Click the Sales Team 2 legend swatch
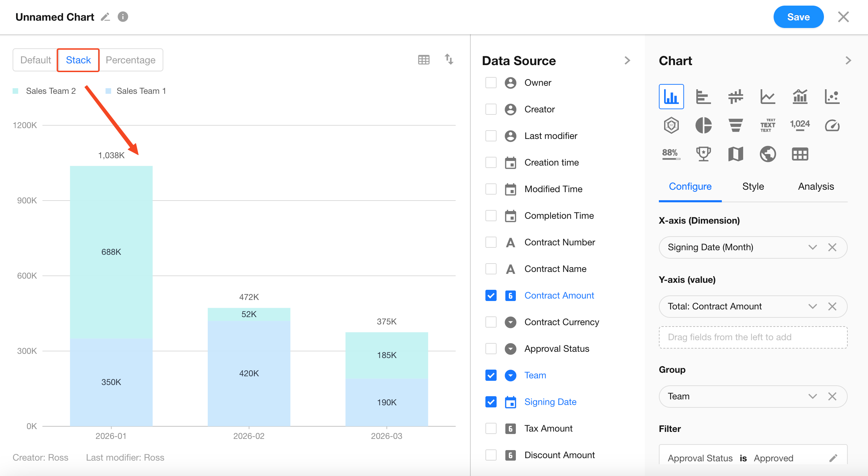 15,91
